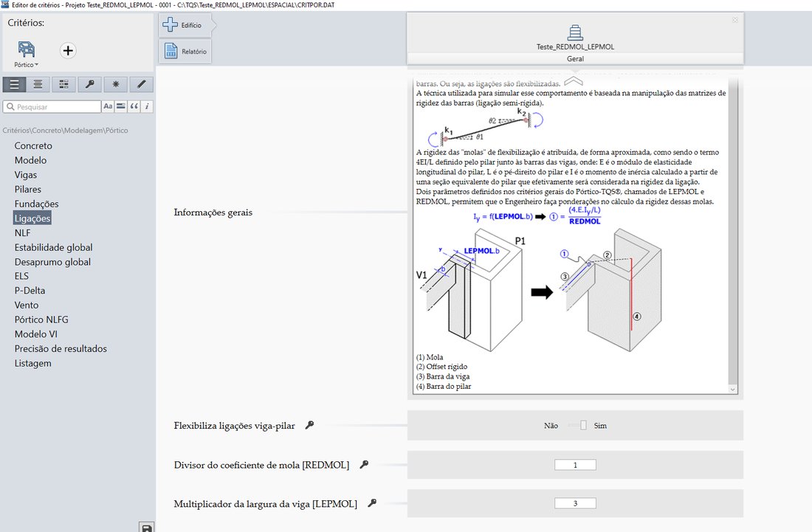Select the compact stacked list view icon
The width and height of the screenshot is (812, 532).
pos(38,84)
